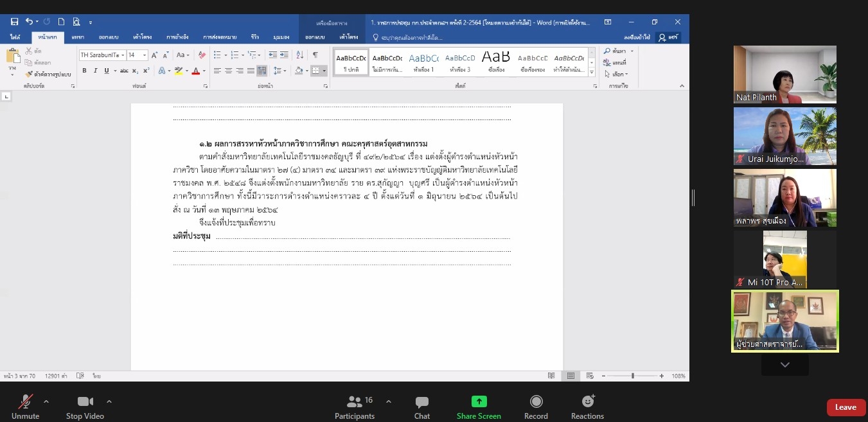868x422 pixels.
Task: Expand the font size 14 dropdown
Action: pos(145,55)
